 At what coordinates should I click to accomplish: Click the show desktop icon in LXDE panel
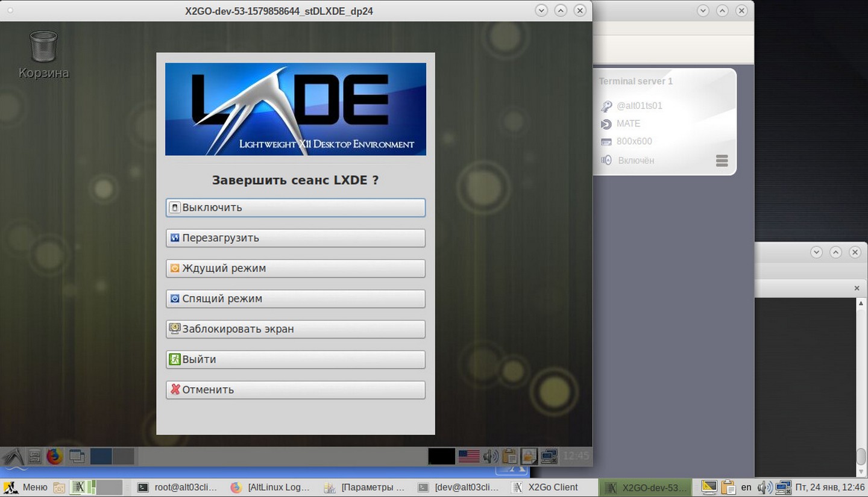coord(77,456)
